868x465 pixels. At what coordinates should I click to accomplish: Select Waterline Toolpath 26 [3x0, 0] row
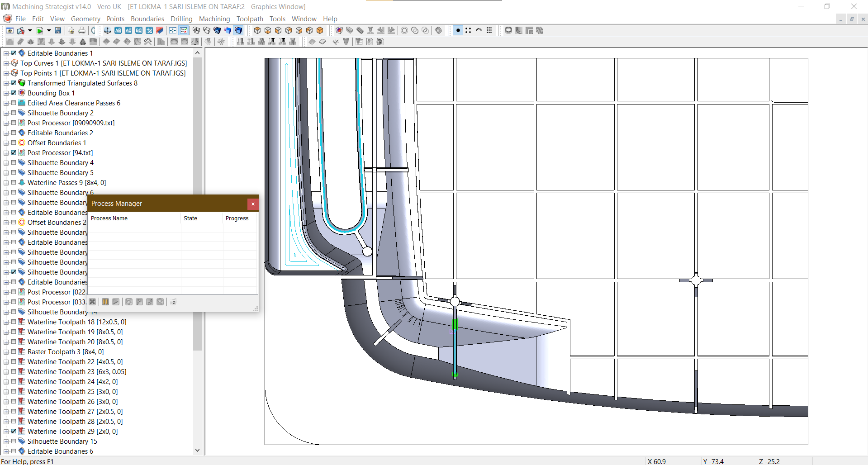(72, 401)
